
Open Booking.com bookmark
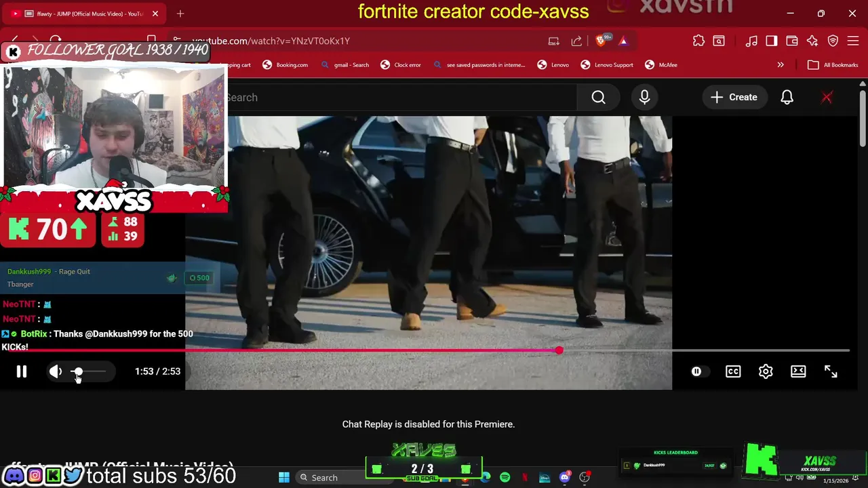[x=285, y=65]
